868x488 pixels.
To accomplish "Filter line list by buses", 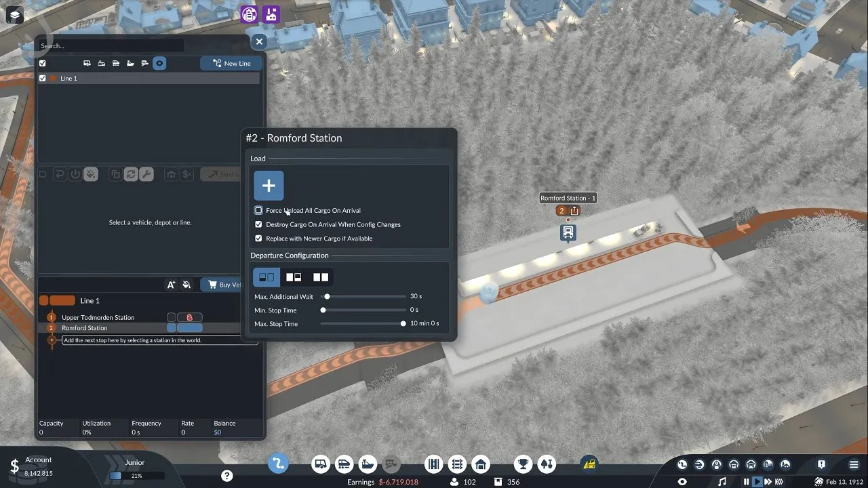I will click(87, 63).
